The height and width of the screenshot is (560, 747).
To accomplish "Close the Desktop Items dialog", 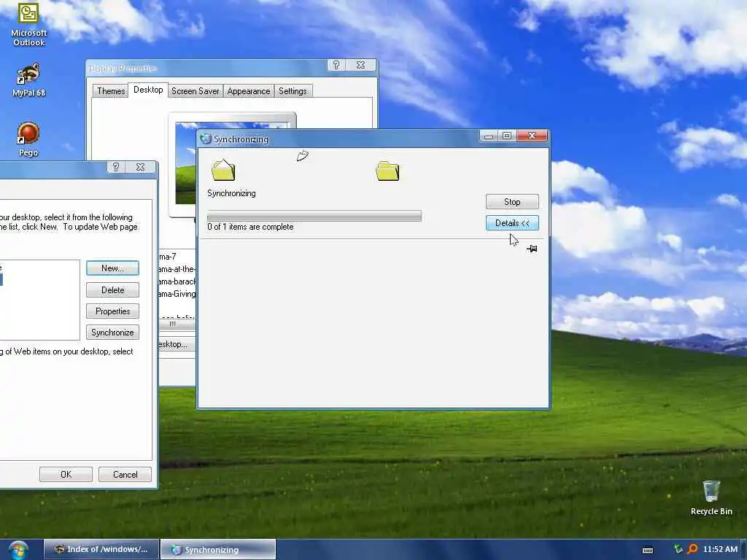I will [x=141, y=167].
